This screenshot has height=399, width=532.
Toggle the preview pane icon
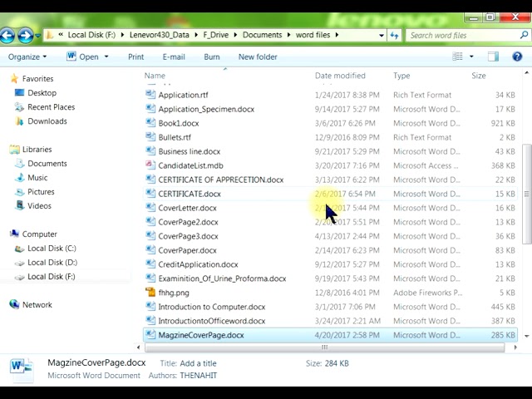pyautogui.click(x=493, y=57)
